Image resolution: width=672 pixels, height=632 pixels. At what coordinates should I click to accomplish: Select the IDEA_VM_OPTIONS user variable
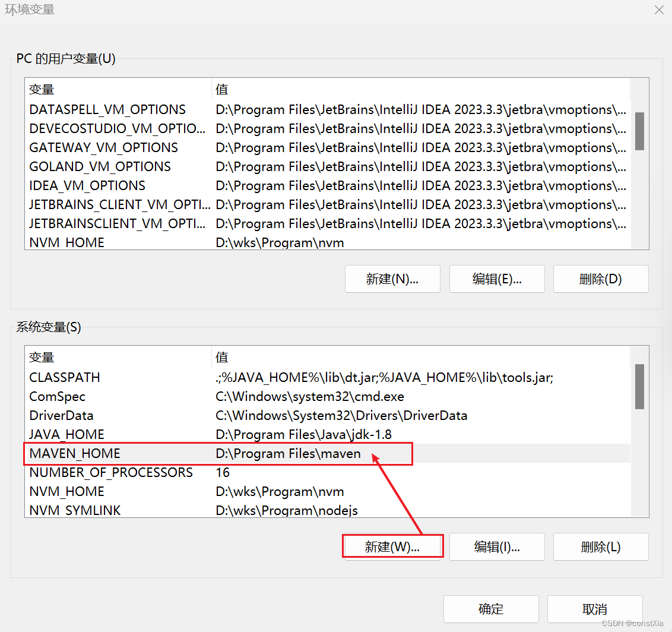328,186
